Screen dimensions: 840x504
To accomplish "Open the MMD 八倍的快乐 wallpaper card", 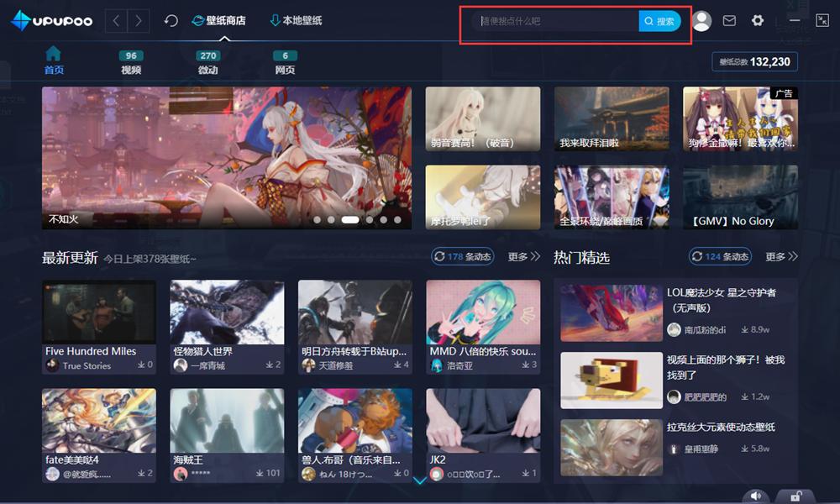I will point(483,327).
